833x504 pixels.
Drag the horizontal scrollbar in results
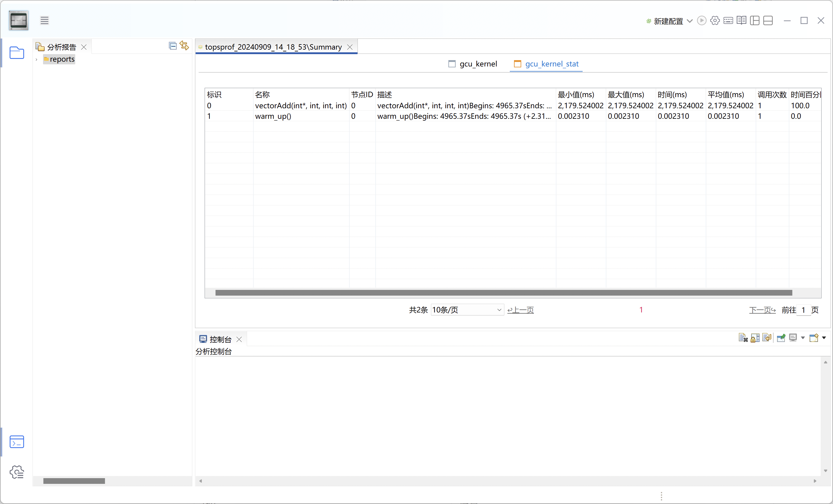point(504,291)
